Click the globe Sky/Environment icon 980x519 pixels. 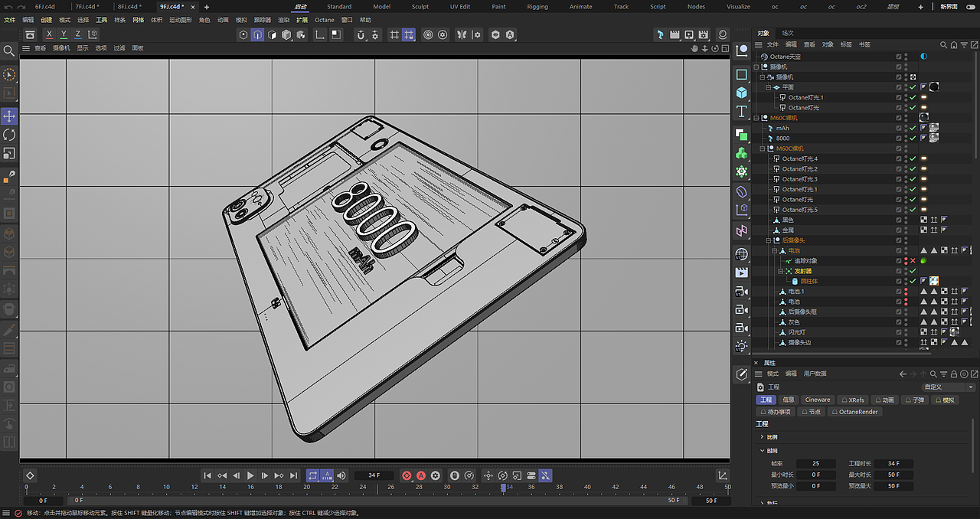pyautogui.click(x=741, y=254)
